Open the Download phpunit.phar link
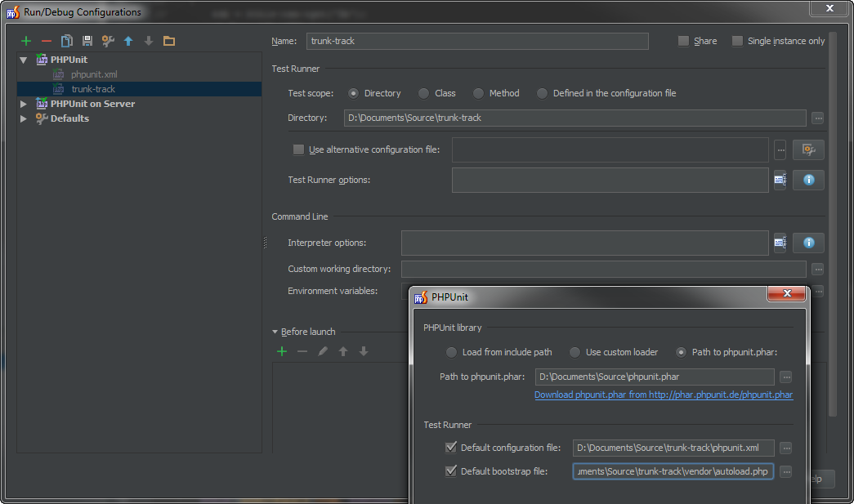The image size is (854, 504). (663, 395)
